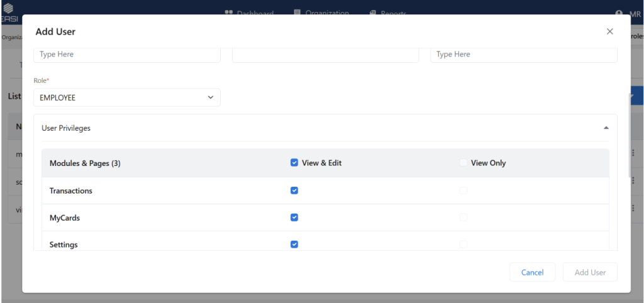Click the user profile icon beside MR

[619, 13]
